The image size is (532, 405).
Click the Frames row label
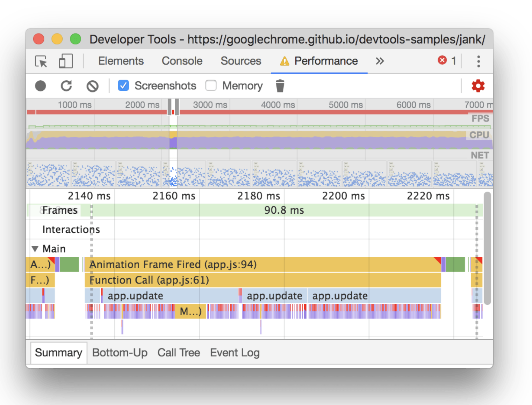pos(60,210)
